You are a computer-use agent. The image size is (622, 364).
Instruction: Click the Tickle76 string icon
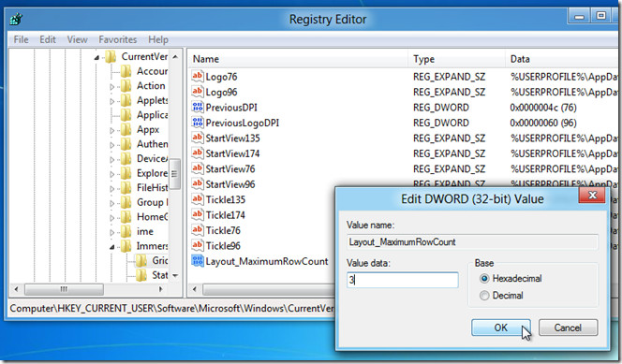[197, 230]
